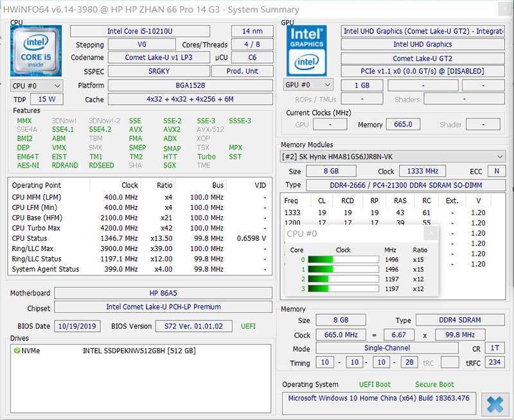Close the summary with the blue X button

(495, 405)
